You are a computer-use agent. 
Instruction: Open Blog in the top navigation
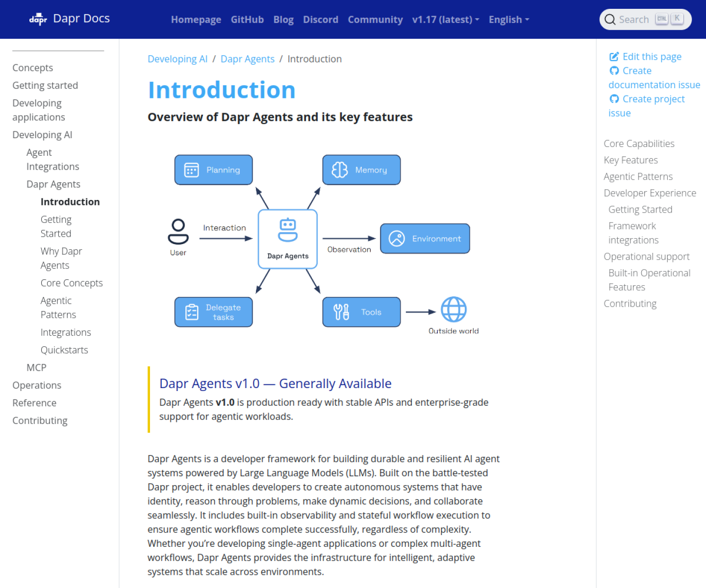283,20
